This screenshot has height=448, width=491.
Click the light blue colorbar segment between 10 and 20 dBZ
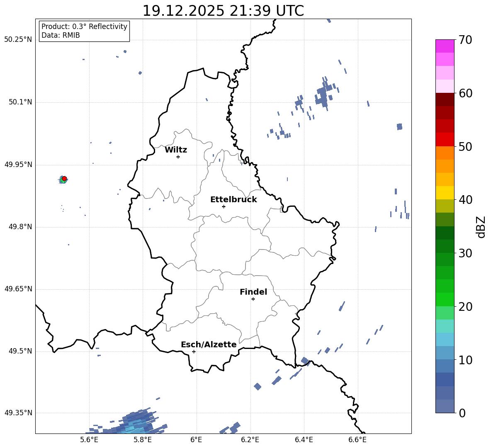pyautogui.click(x=445, y=339)
